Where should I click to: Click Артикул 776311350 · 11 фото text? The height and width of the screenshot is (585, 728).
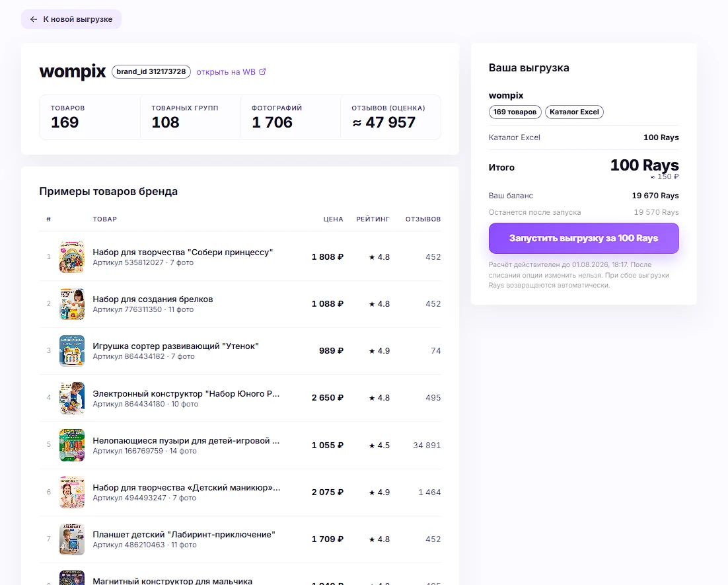[143, 310]
